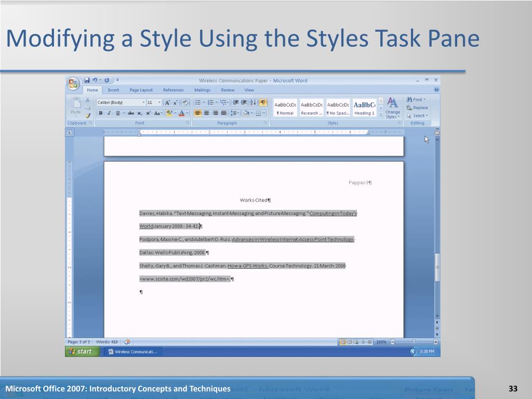Switch to Draft view
Screen dimensions: 532x399
[369, 342]
